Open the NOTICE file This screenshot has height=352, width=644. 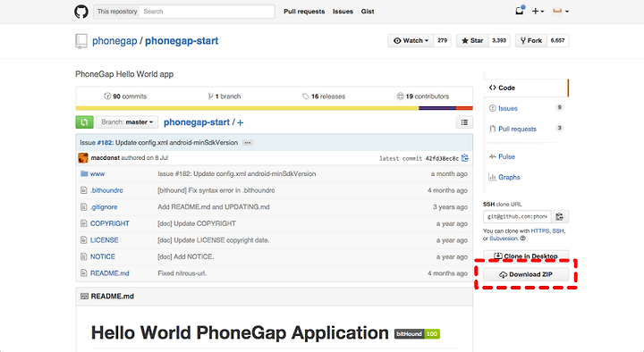pyautogui.click(x=103, y=256)
